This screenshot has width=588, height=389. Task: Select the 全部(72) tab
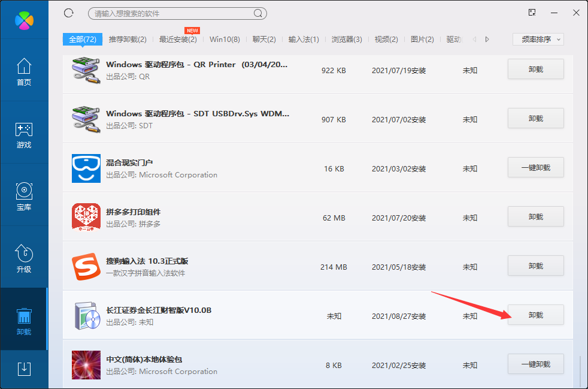pyautogui.click(x=83, y=40)
